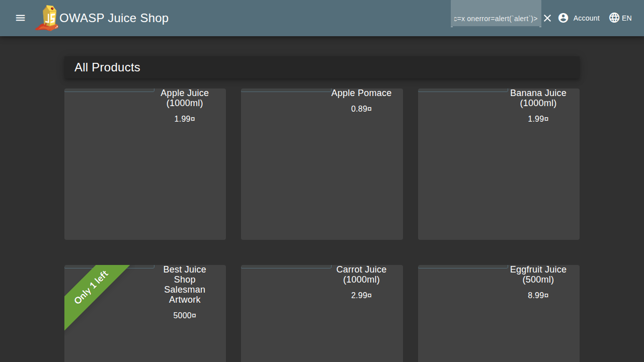
Task: Select Eggfruit Juice (500ml) product
Action: [x=538, y=275]
